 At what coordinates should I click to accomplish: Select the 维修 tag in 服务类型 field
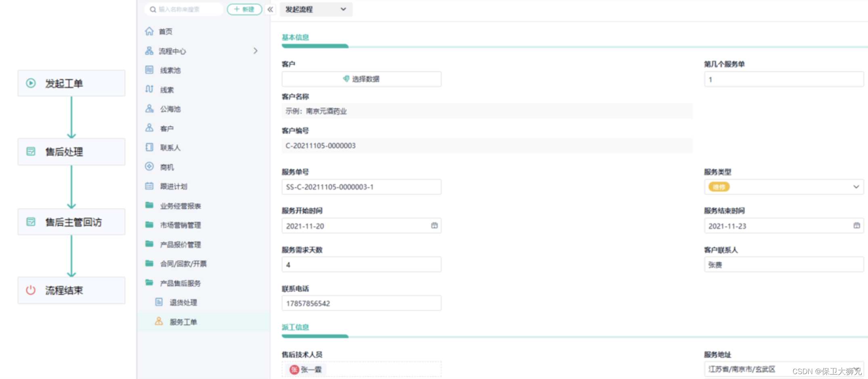[x=719, y=187]
